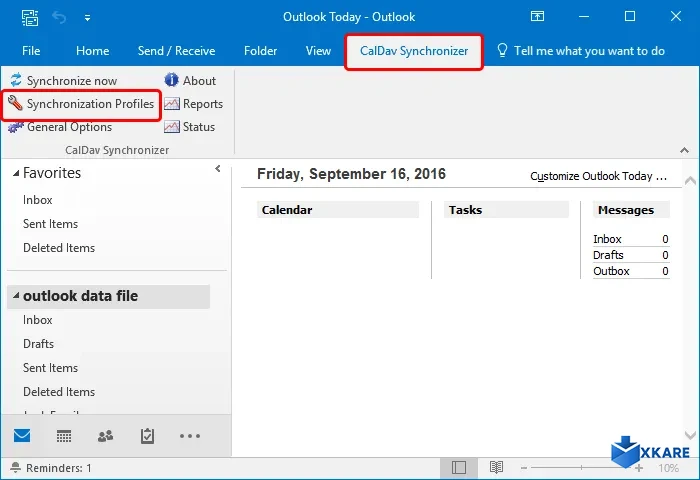700x480 pixels.
Task: Collapse the ribbon with the caret
Action: tap(684, 150)
